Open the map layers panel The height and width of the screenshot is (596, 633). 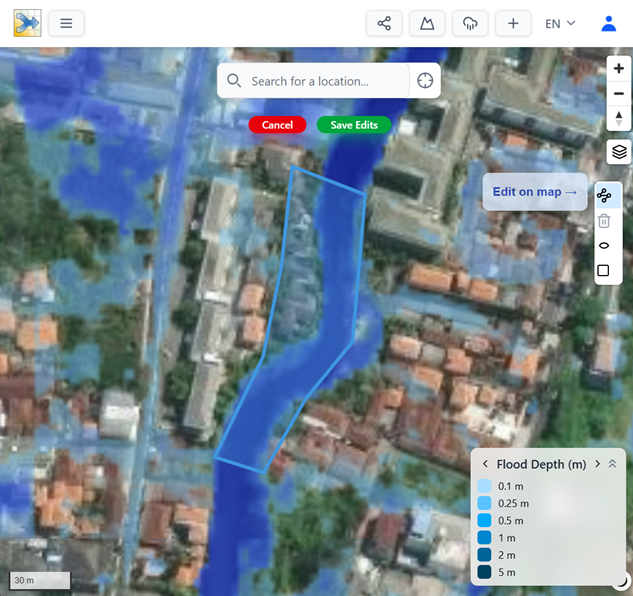coord(619,152)
